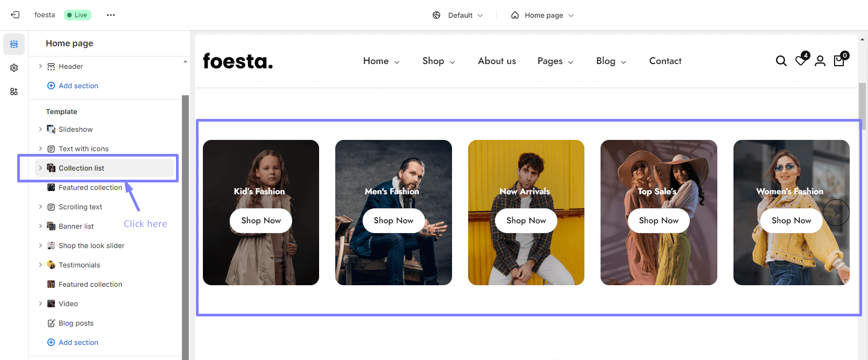Click Shop Now on New Arrivals card
Image resolution: width=868 pixels, height=360 pixels.
[526, 221]
